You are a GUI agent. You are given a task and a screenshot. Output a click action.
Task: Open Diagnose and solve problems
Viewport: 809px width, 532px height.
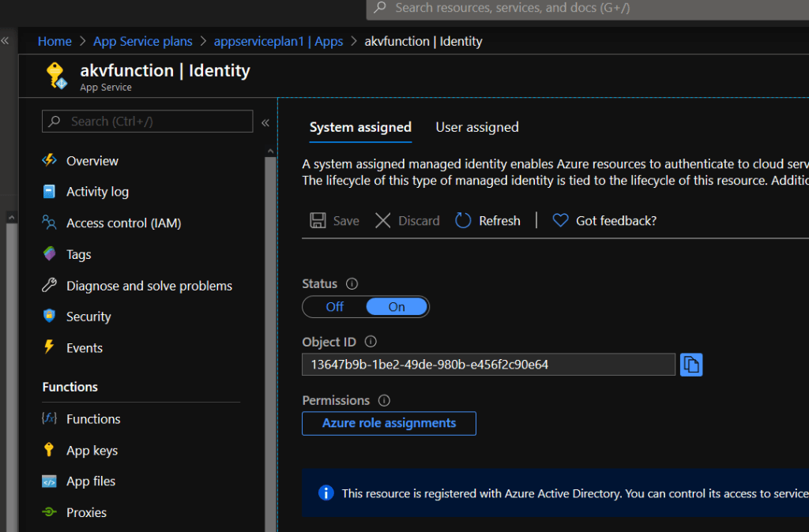(x=149, y=286)
